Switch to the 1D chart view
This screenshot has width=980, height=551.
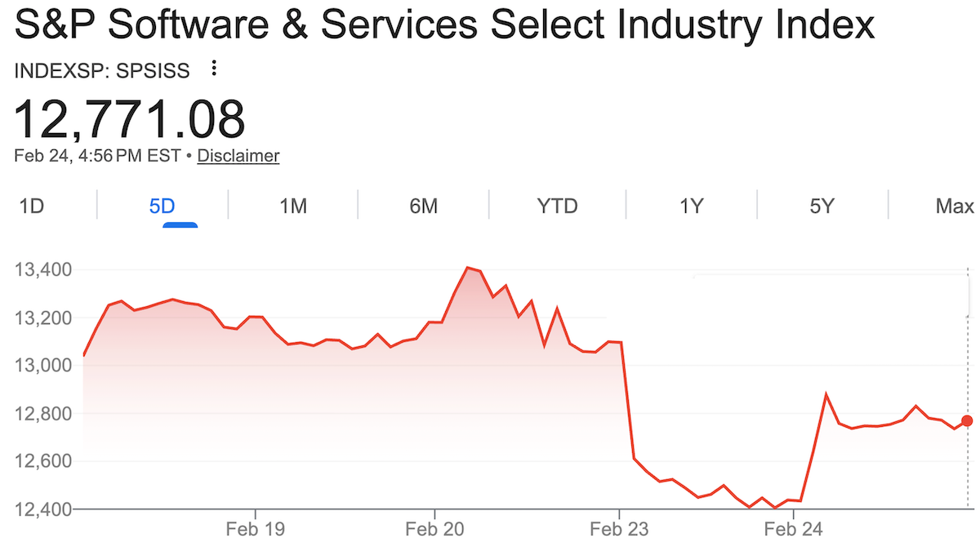pos(31,206)
